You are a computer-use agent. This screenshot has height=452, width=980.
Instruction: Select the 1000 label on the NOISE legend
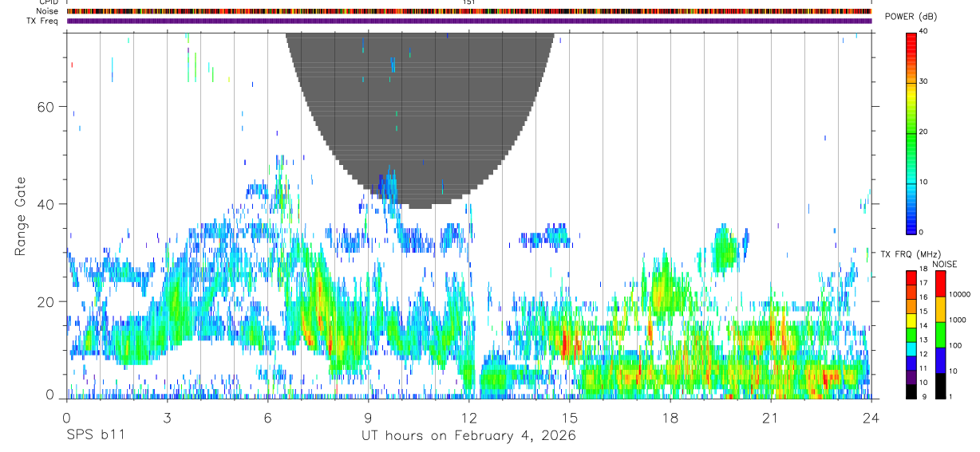[x=958, y=320]
